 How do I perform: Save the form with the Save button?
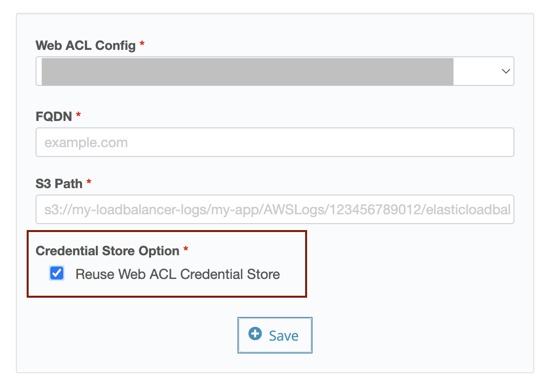tap(275, 335)
